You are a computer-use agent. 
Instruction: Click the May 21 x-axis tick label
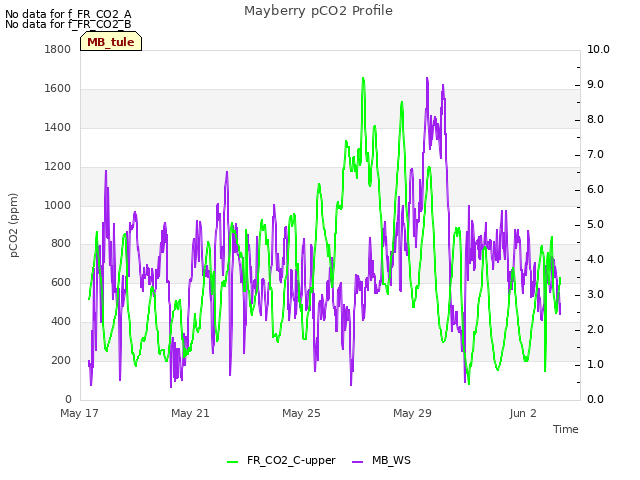click(190, 413)
